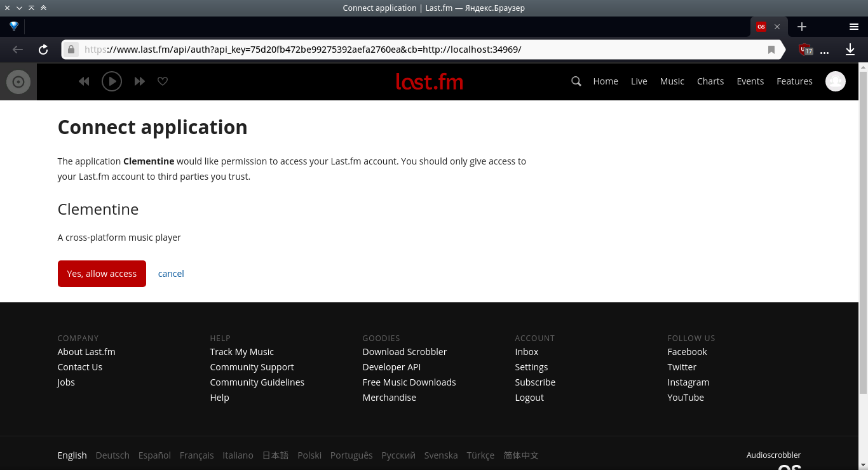
Task: Go back with the browser back arrow
Action: [x=18, y=50]
